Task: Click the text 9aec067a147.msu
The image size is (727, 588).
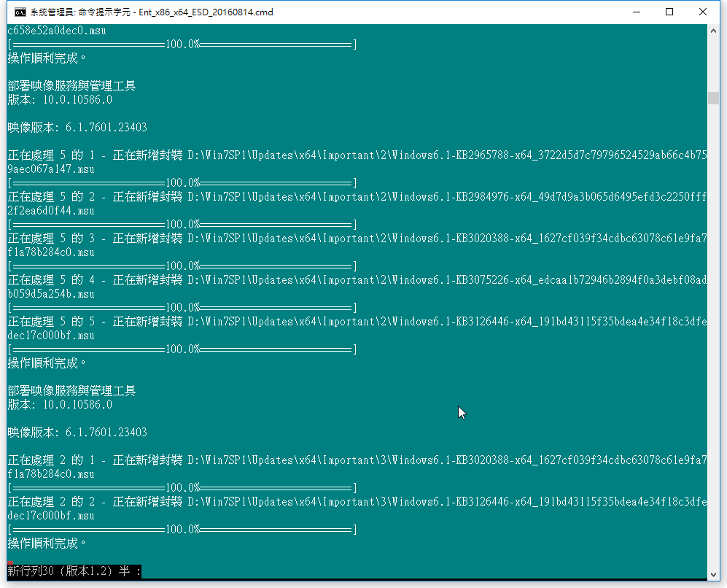Action: coord(51,169)
